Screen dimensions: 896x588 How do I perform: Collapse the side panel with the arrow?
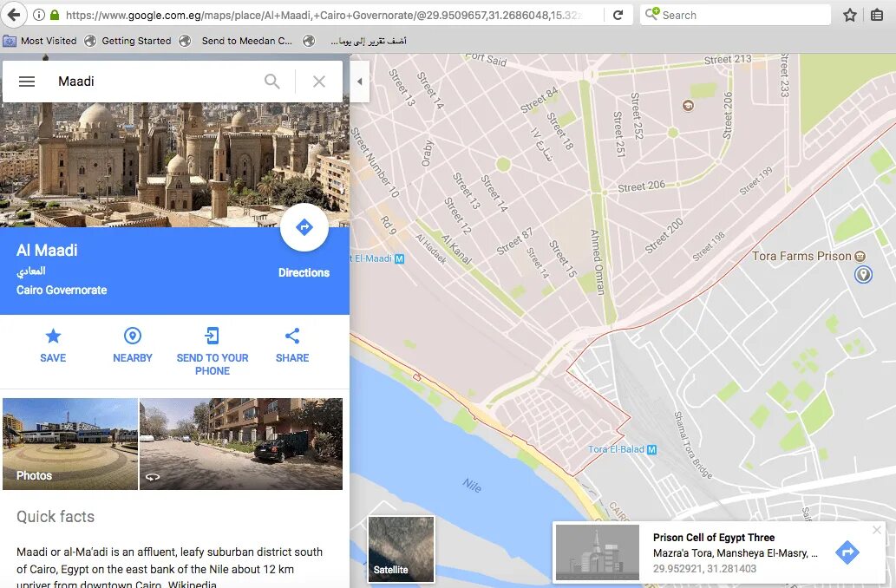pos(359,82)
